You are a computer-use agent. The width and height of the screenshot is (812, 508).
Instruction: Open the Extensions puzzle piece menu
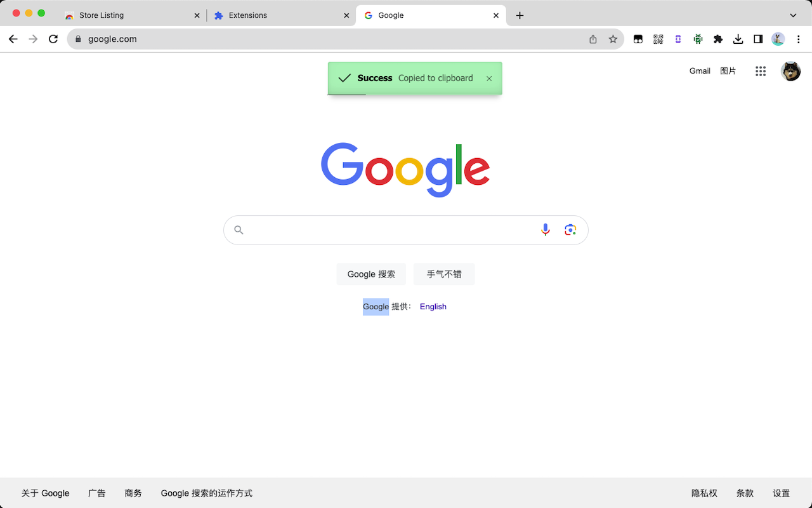tap(718, 39)
